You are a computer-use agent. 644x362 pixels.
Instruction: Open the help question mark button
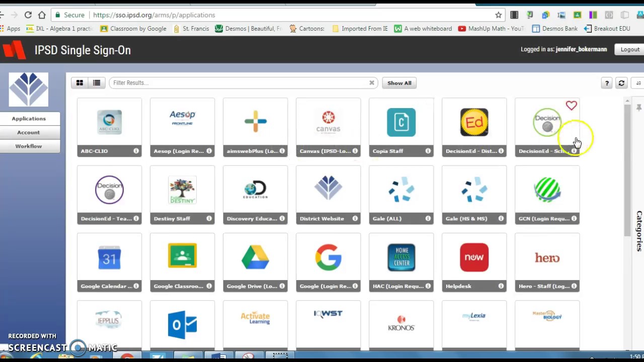607,83
